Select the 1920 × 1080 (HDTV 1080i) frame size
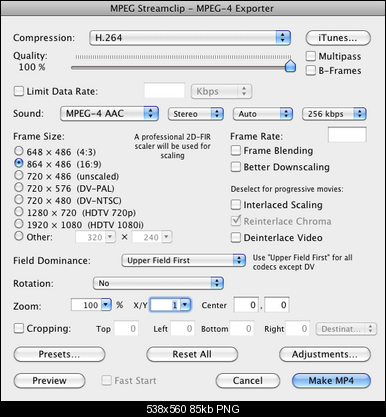This screenshot has height=417, width=386. tap(19, 223)
